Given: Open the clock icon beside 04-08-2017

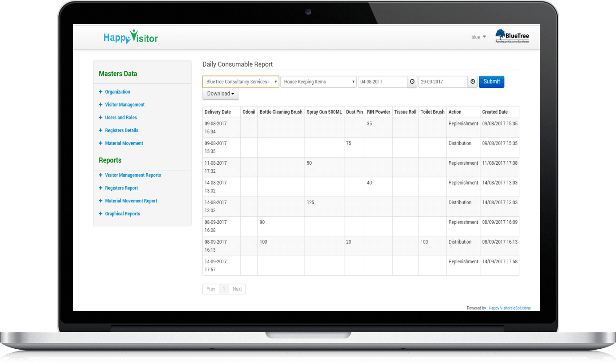Looking at the screenshot, I should point(412,81).
